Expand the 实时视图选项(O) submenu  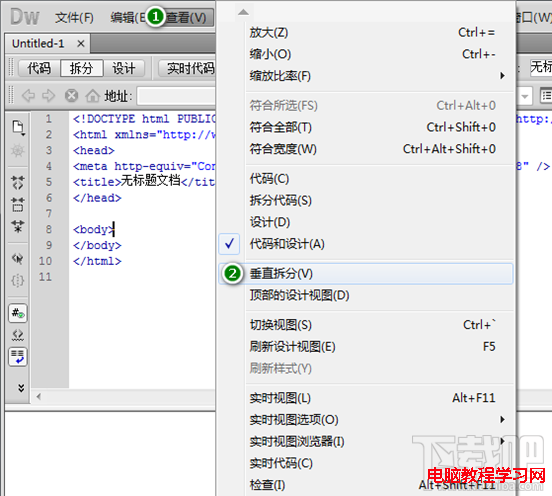[x=366, y=420]
